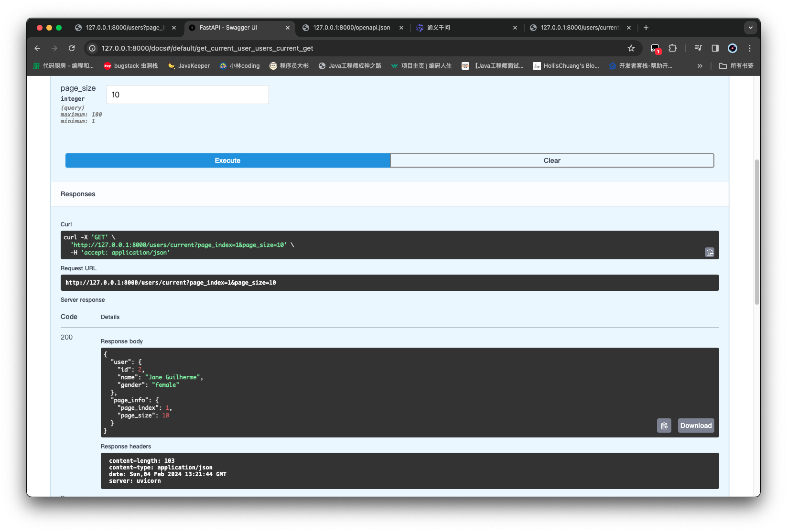787x532 pixels.
Task: Close the FastAPI - Swagger UI tab
Action: [x=288, y=28]
